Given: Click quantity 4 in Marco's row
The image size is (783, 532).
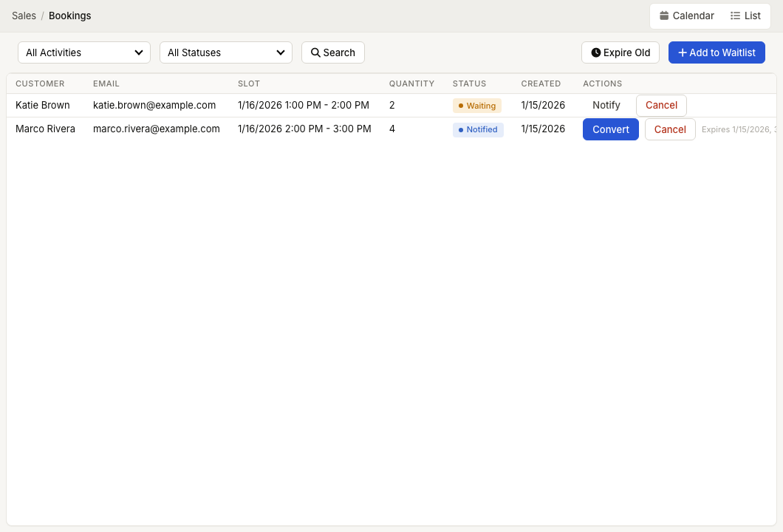Looking at the screenshot, I should click(x=392, y=129).
